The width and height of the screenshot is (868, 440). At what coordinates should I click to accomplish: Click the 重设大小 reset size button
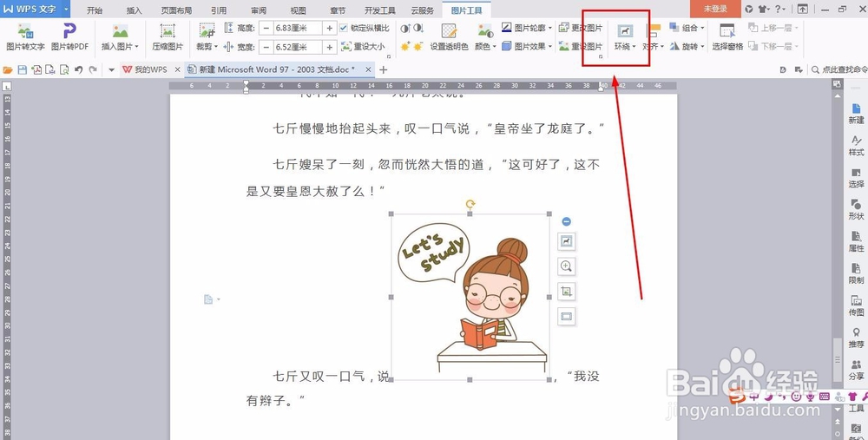pos(363,47)
